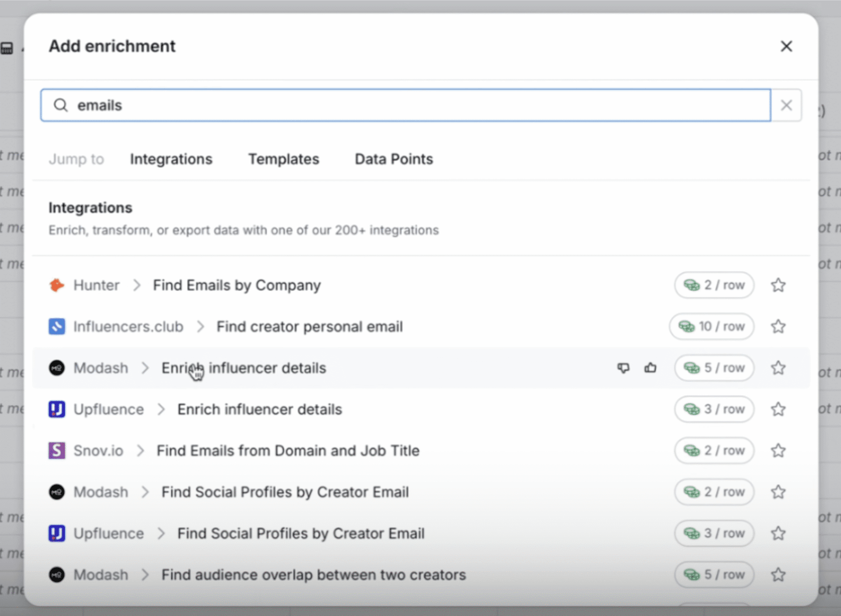The image size is (841, 616).
Task: Expand the chevron next to Hunter
Action: coord(137,285)
